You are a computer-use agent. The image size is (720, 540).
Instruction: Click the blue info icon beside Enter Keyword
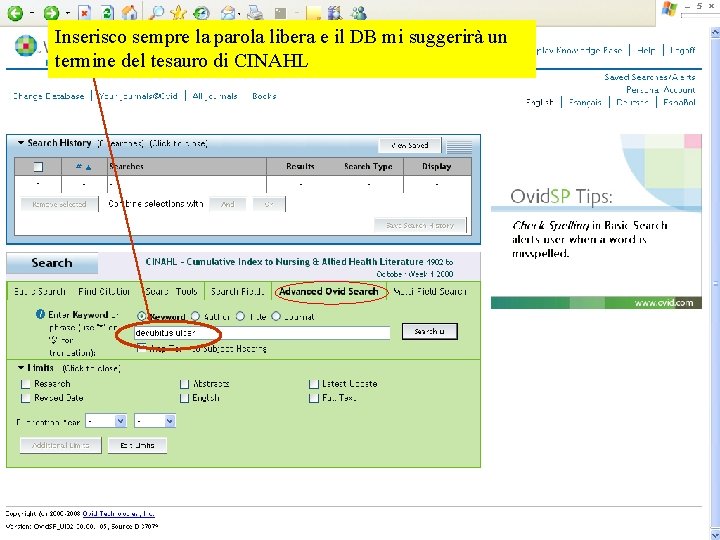40,315
